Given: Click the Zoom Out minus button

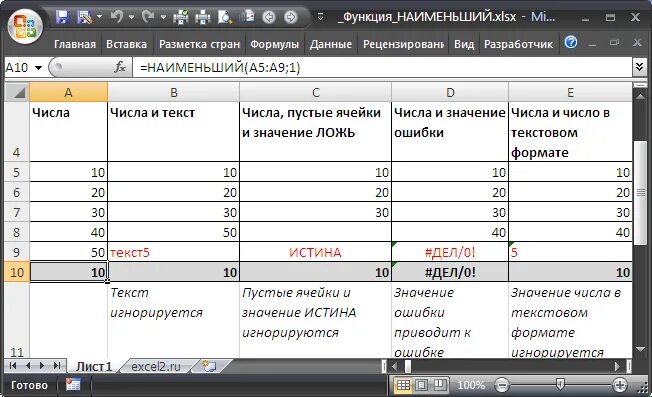Looking at the screenshot, I should [502, 385].
